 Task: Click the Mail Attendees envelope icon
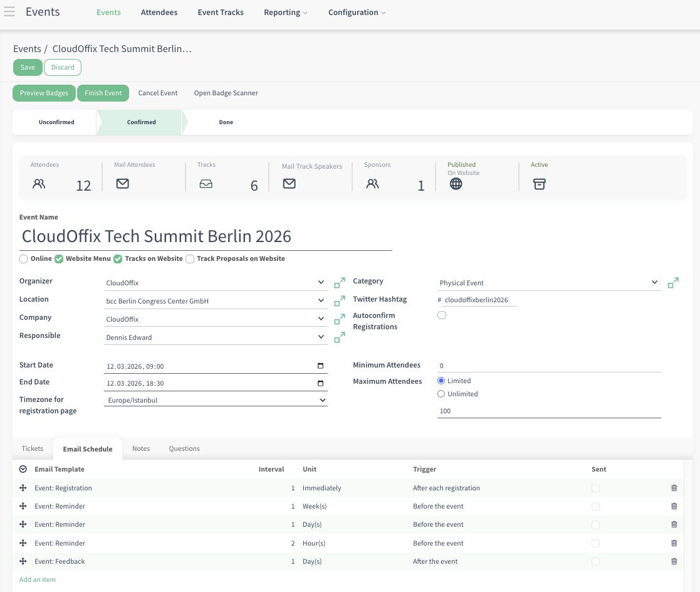pos(122,184)
